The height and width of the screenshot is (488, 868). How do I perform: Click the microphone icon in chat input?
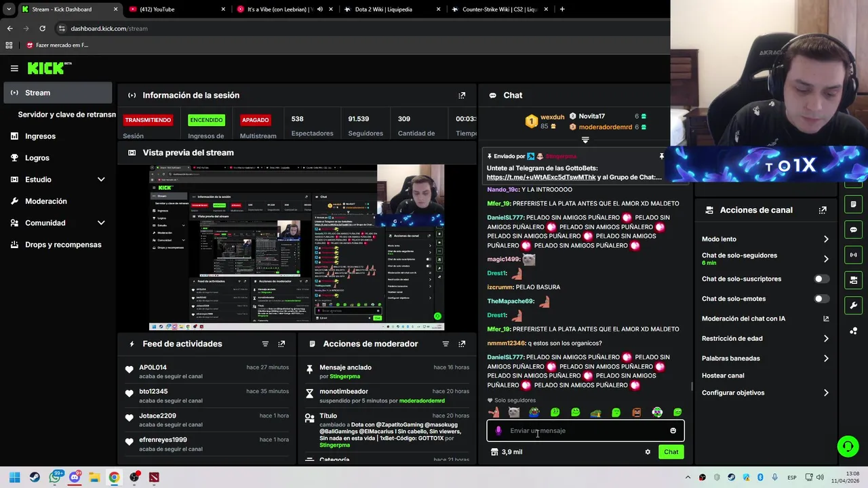point(498,430)
